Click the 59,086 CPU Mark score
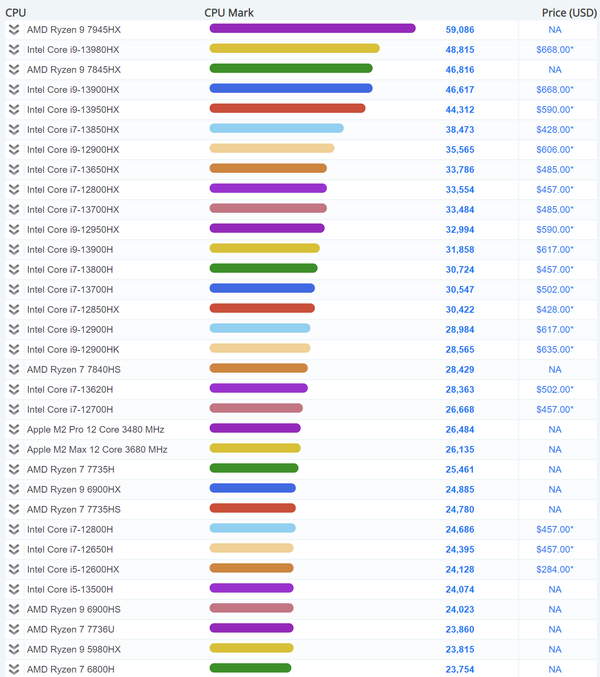600x677 pixels. pos(460,30)
